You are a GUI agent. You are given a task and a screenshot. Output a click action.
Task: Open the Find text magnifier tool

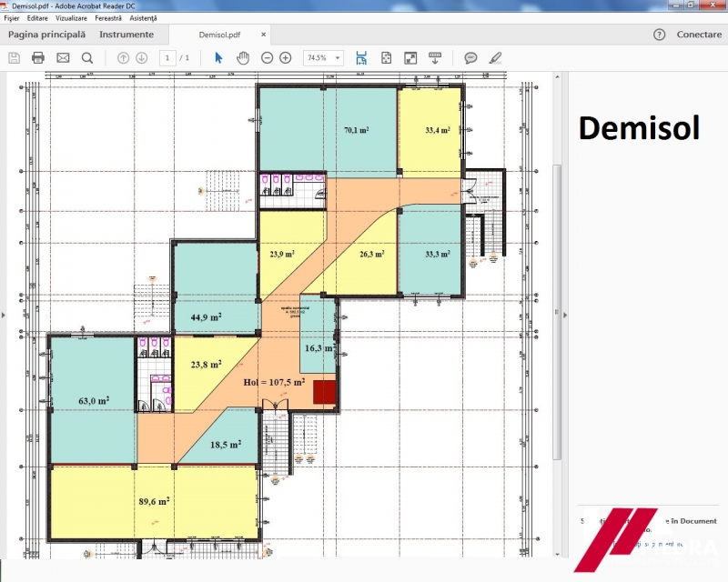[87, 57]
